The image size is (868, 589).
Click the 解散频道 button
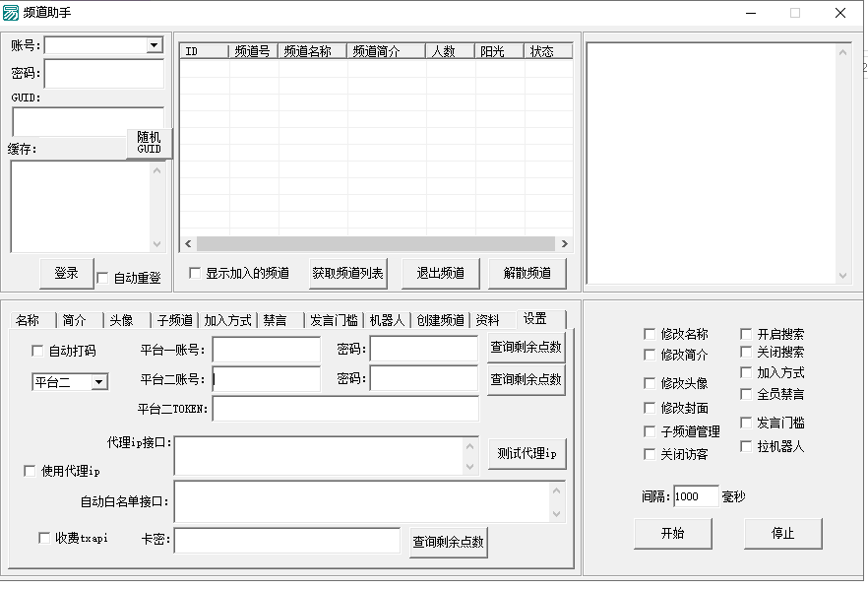point(527,273)
